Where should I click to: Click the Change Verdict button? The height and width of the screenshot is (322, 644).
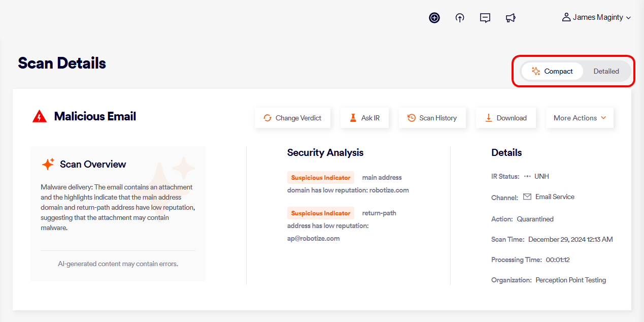pyautogui.click(x=292, y=118)
